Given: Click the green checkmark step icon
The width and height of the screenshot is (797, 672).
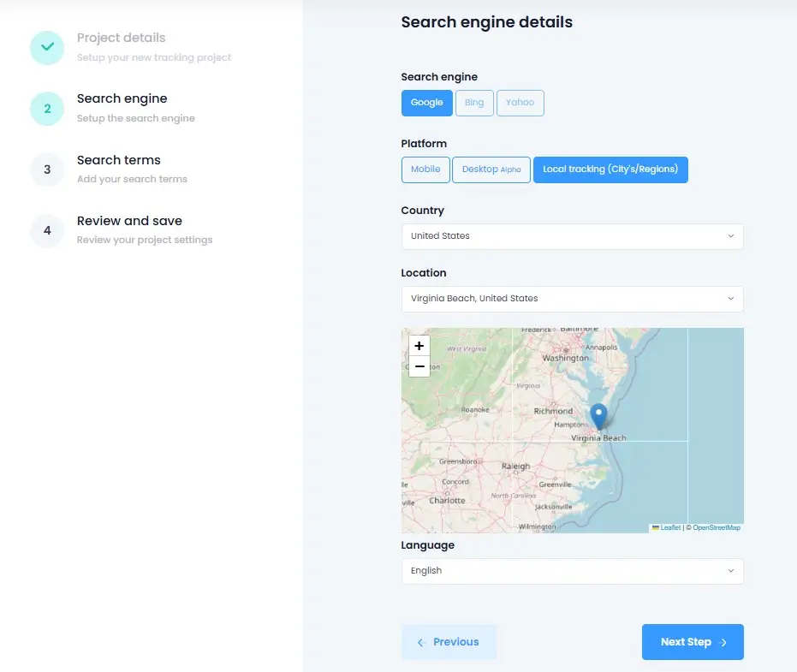Looking at the screenshot, I should point(47,48).
